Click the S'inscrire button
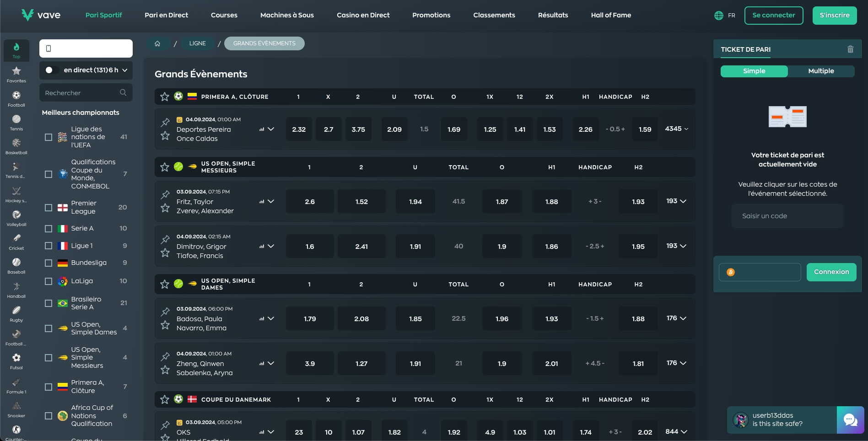The height and width of the screenshot is (441, 868). pos(835,16)
